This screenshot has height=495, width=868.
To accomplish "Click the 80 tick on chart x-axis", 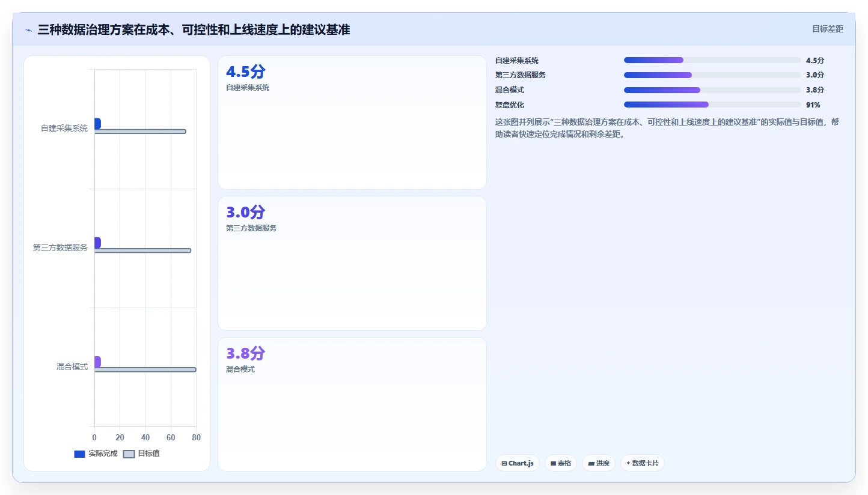I will 196,437.
